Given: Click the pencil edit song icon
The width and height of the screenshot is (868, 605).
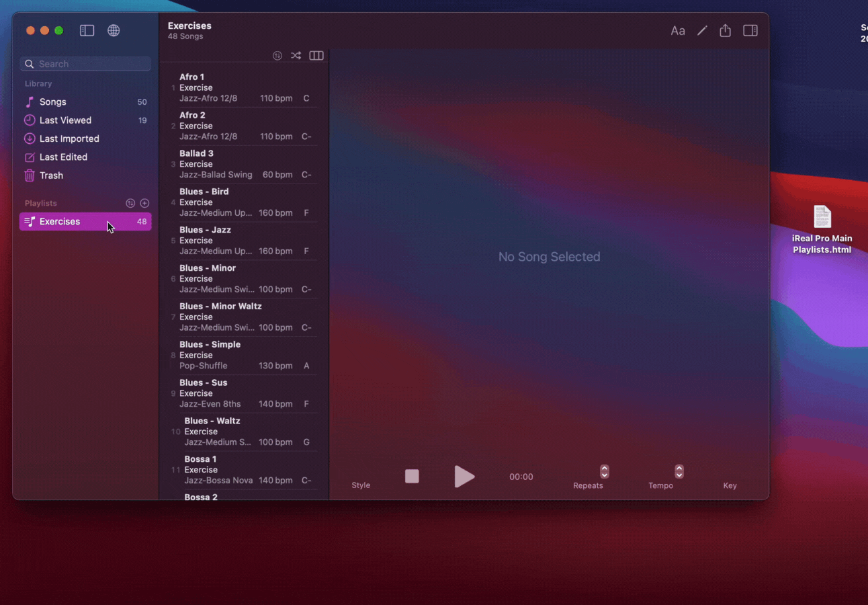Looking at the screenshot, I should 702,30.
